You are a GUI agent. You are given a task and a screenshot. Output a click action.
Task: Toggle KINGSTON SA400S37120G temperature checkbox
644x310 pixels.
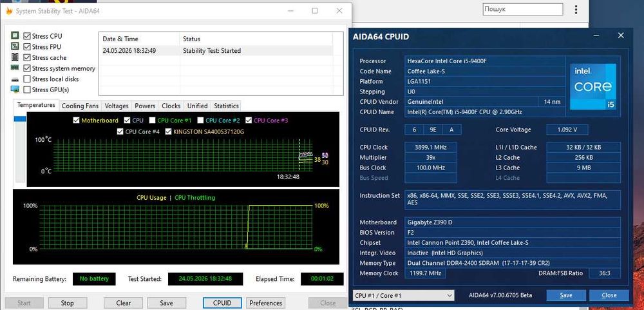[x=168, y=131]
